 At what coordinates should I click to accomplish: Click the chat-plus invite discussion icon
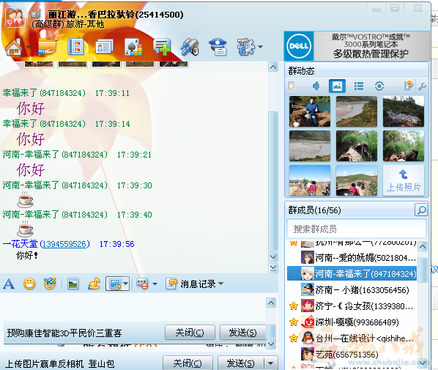click(162, 47)
